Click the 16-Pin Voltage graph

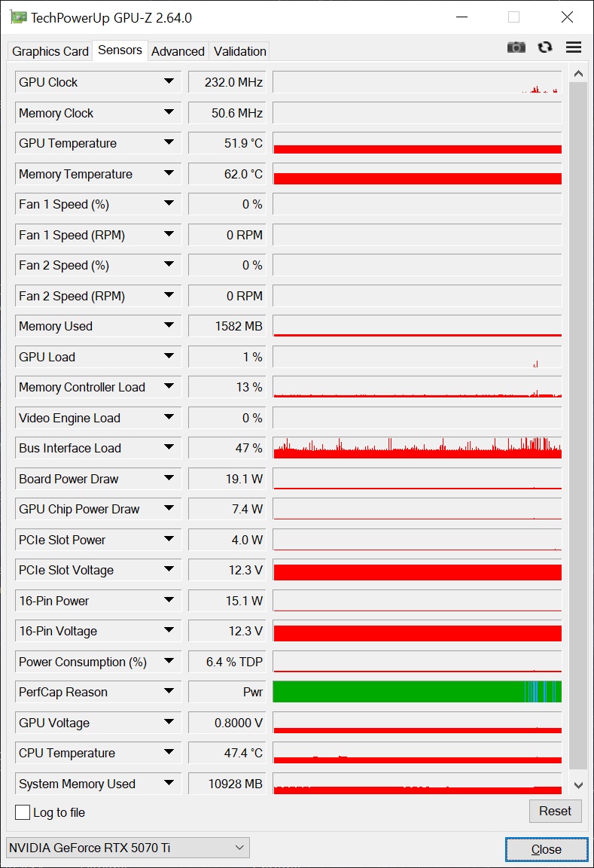417,631
